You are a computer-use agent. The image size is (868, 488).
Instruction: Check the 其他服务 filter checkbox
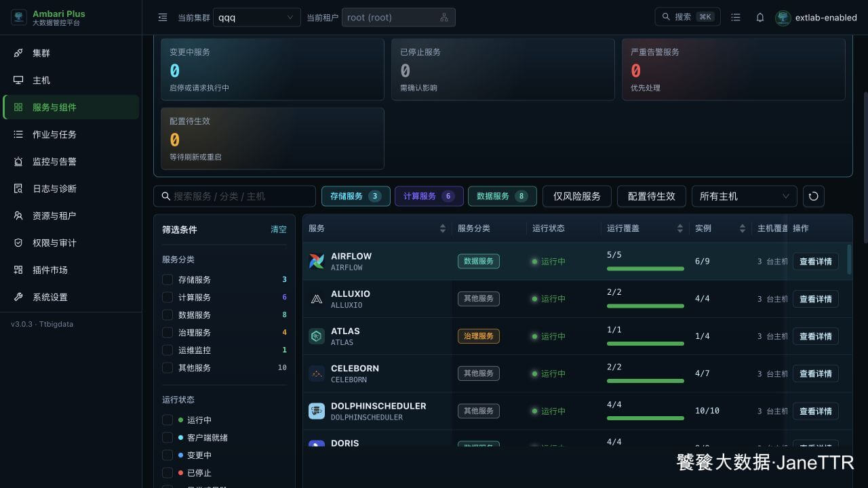(x=167, y=367)
